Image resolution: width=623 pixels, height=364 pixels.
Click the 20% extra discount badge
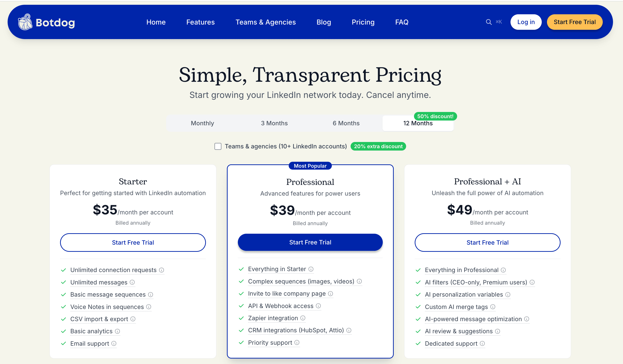378,146
